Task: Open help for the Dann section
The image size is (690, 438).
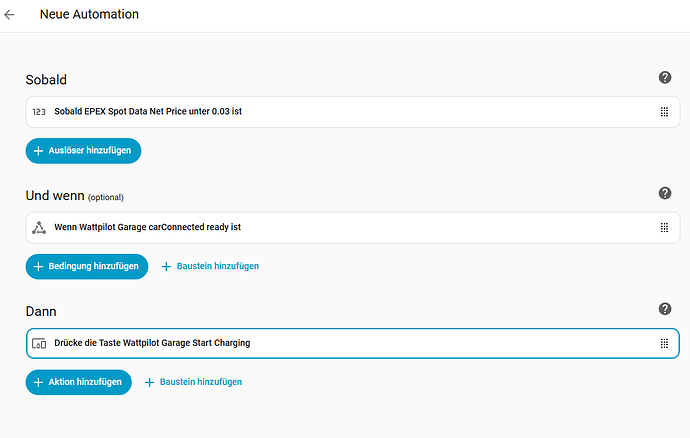Action: [665, 309]
